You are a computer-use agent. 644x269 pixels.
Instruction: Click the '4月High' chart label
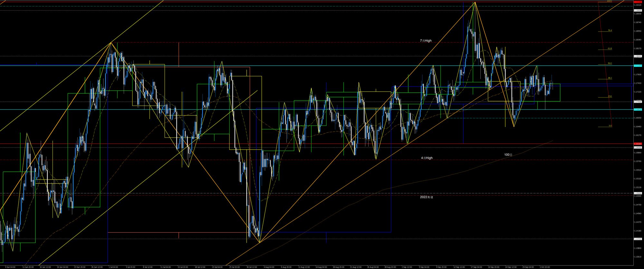tap(427, 158)
